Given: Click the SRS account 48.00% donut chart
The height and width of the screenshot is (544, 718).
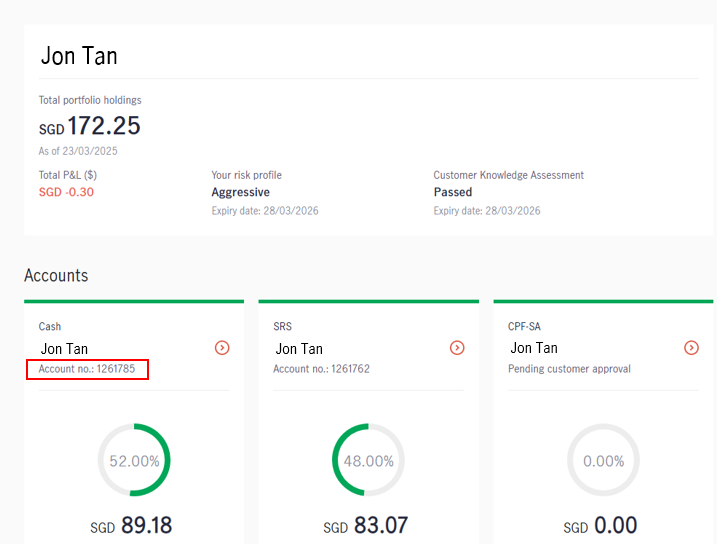Looking at the screenshot, I should pos(368,461).
